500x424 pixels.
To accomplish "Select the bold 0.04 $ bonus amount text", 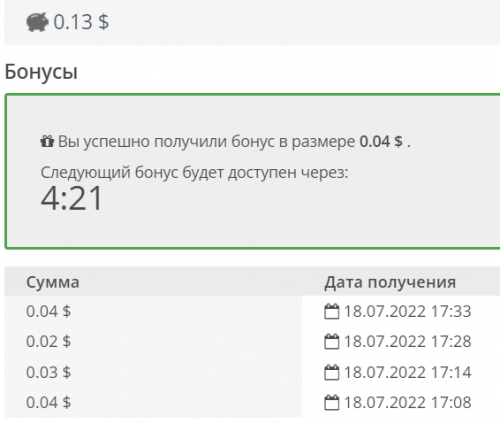I will click(x=381, y=141).
